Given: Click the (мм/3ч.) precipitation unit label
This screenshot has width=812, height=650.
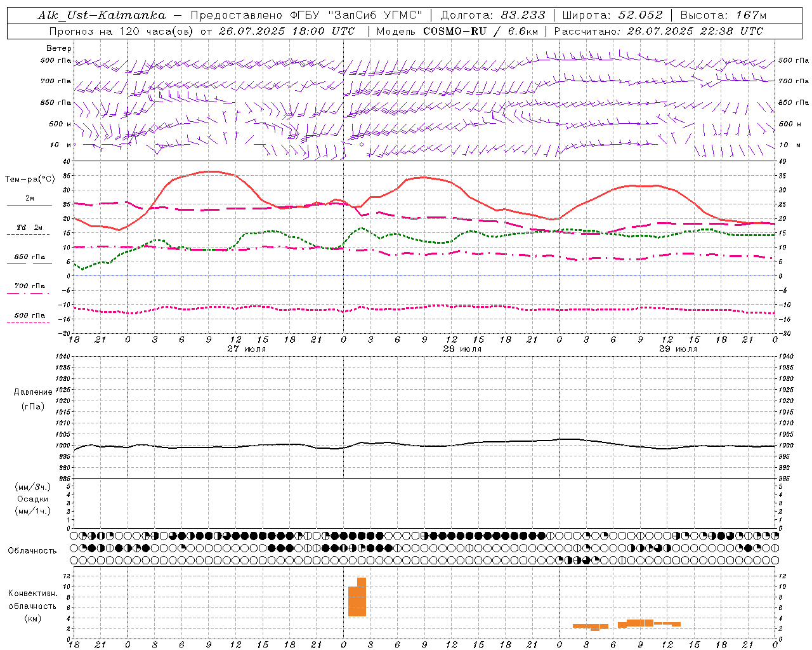Looking at the screenshot, I should coord(33,487).
